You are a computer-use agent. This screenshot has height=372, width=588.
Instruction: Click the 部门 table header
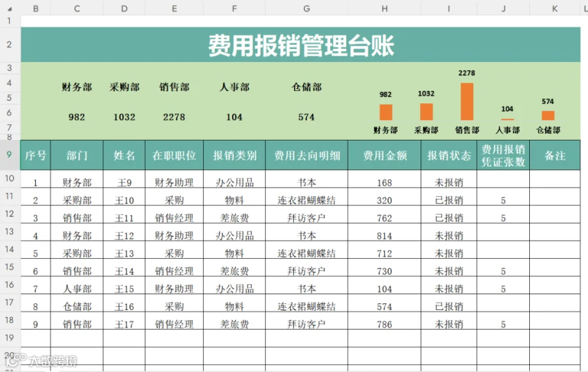click(77, 155)
